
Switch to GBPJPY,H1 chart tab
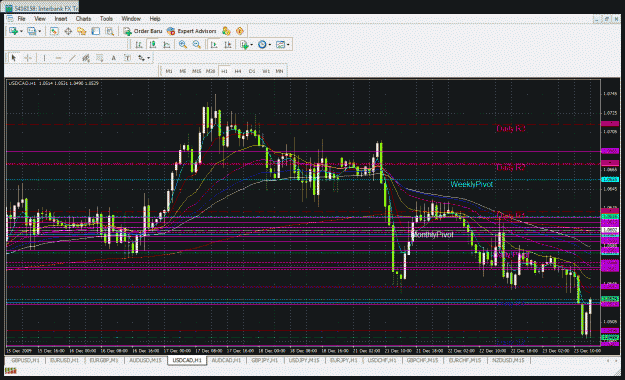click(x=264, y=360)
